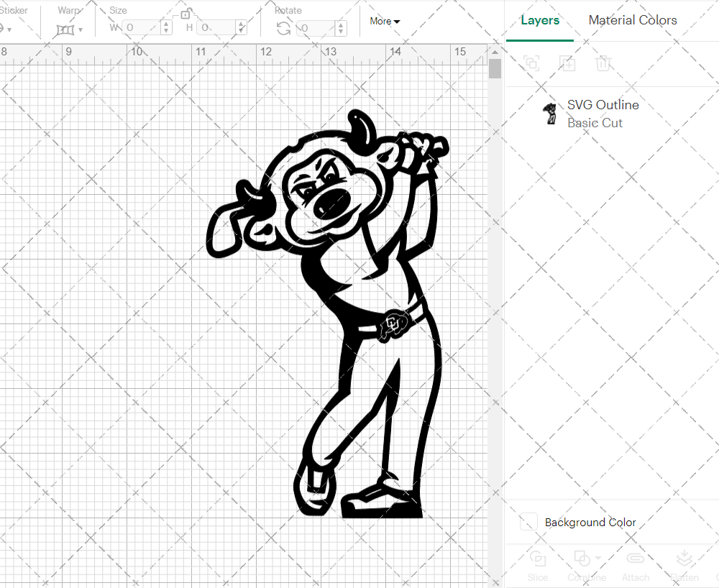
Task: Open the Material Colors tab
Action: click(632, 20)
